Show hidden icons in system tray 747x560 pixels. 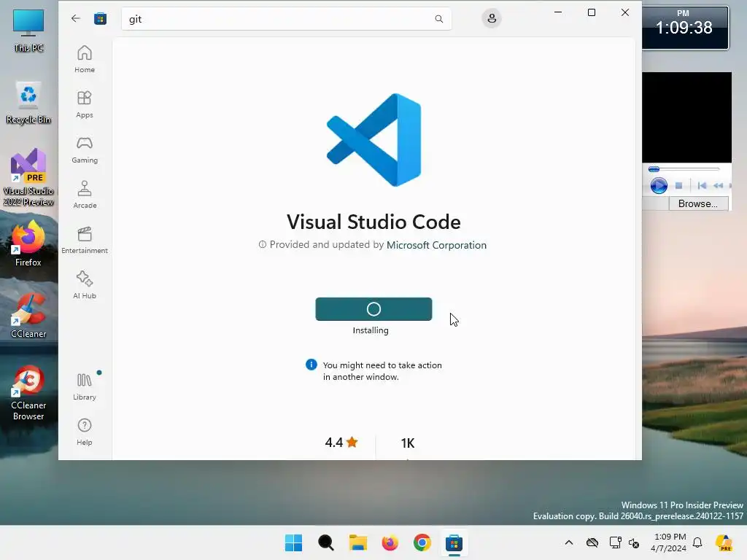pos(569,542)
